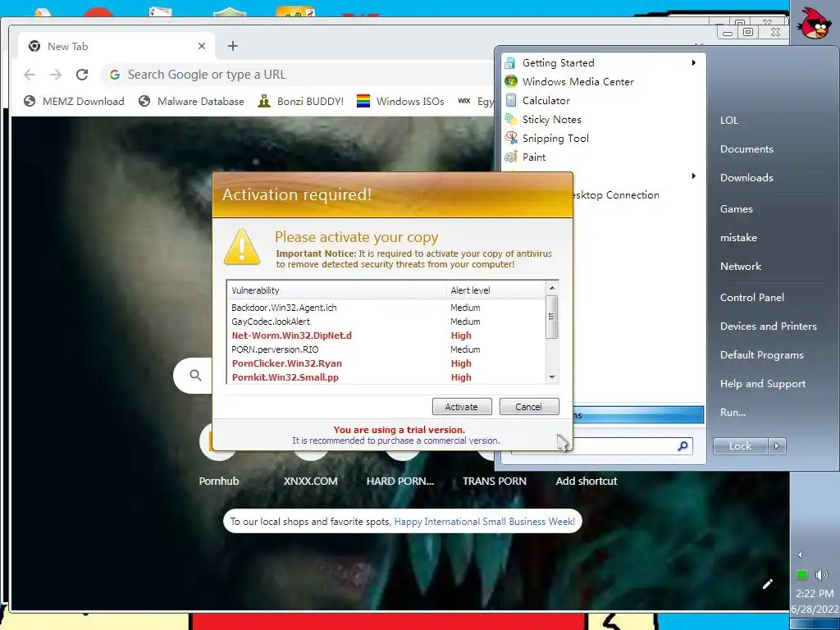The width and height of the screenshot is (840, 630).
Task: Select the New Tab tab
Action: pos(116,46)
